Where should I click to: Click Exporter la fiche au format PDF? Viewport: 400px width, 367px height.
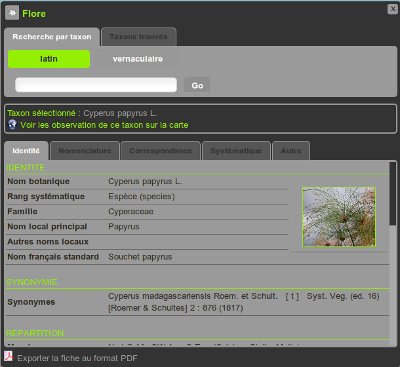pyautogui.click(x=77, y=358)
